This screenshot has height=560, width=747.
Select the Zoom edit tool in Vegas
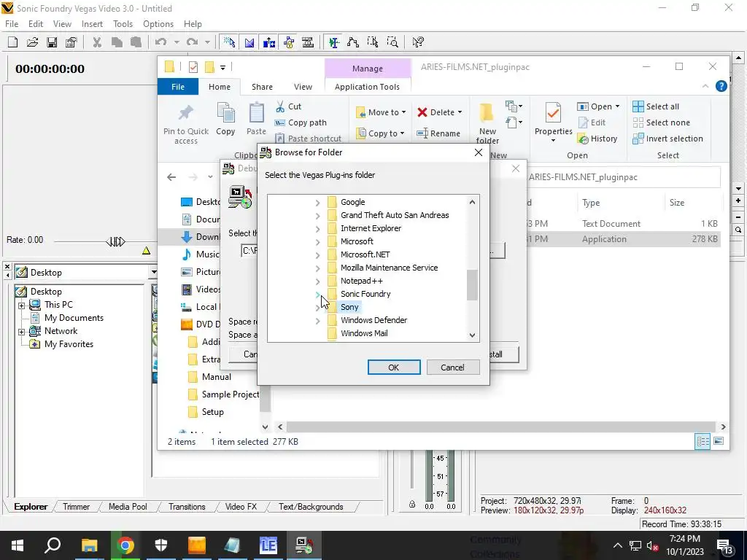392,42
